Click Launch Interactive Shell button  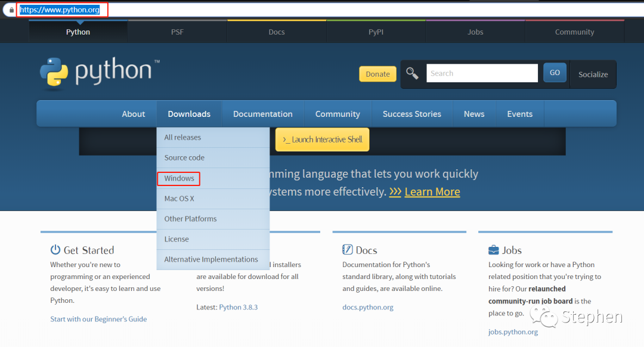[x=323, y=140]
